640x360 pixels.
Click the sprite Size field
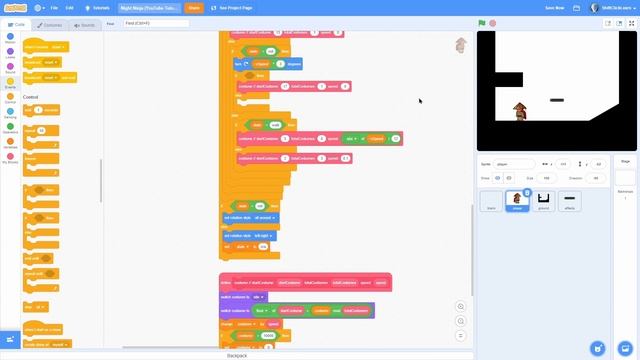point(547,178)
